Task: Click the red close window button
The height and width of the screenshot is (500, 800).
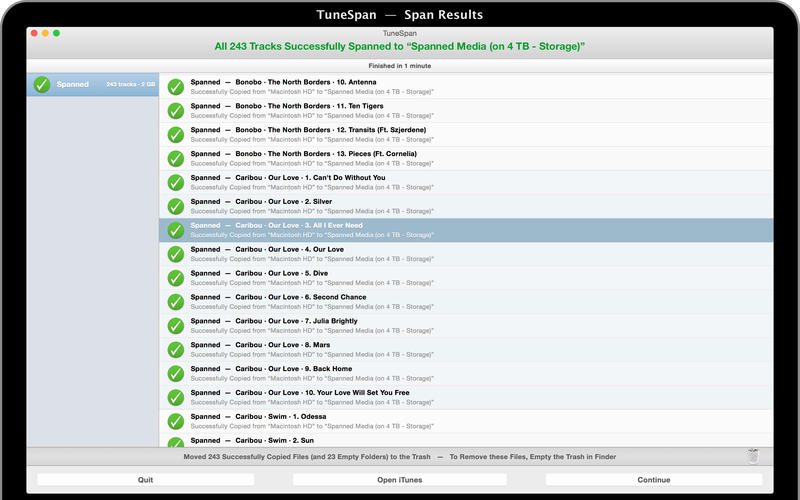Action: point(33,33)
